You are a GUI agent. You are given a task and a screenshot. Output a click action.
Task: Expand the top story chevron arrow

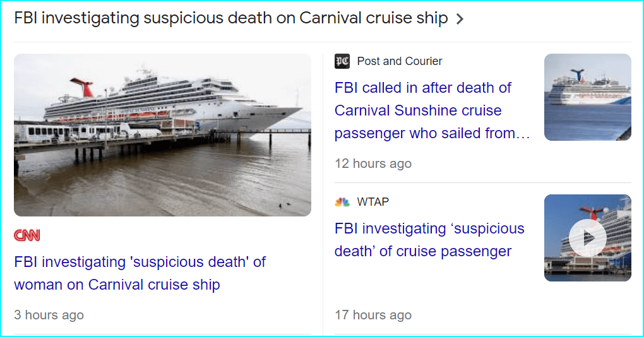pos(460,19)
